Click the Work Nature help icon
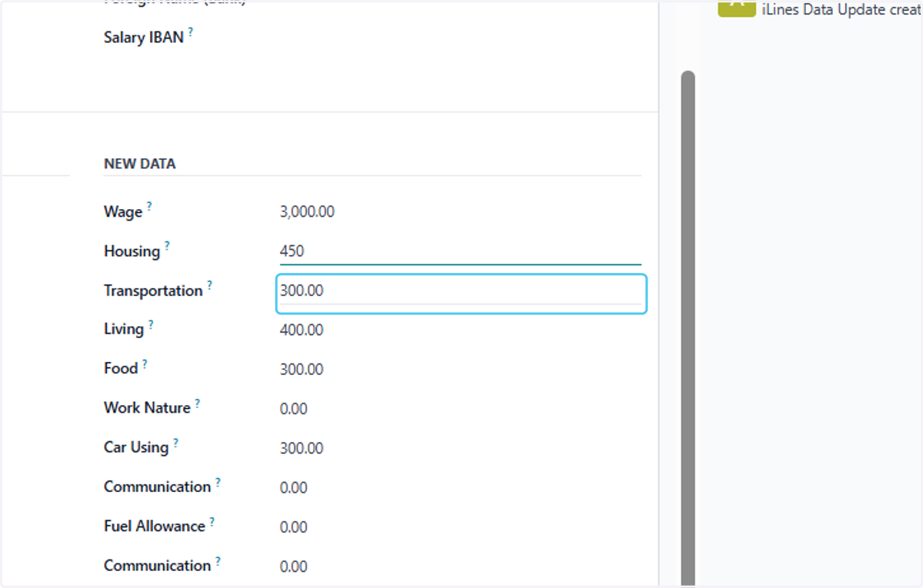This screenshot has height=588, width=923. 197,403
